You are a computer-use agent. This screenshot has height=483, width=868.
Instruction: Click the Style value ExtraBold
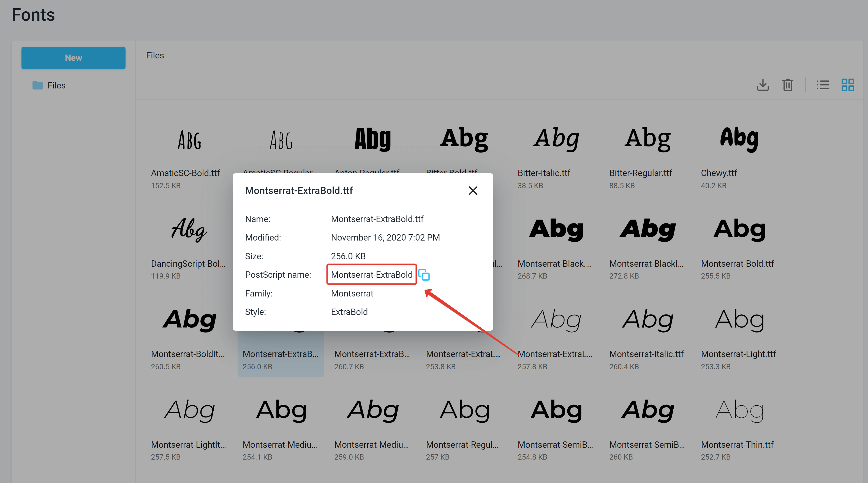pyautogui.click(x=349, y=312)
